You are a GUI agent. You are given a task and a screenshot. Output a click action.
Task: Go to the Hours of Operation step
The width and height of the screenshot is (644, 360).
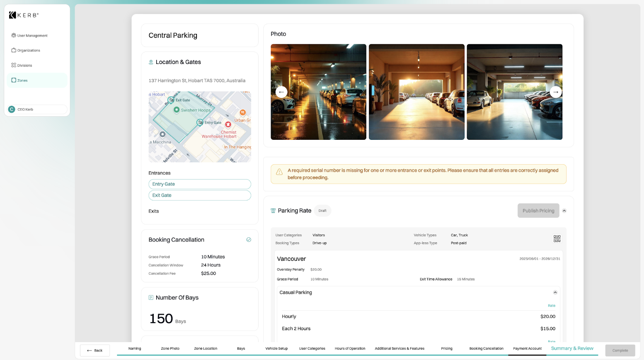point(350,348)
